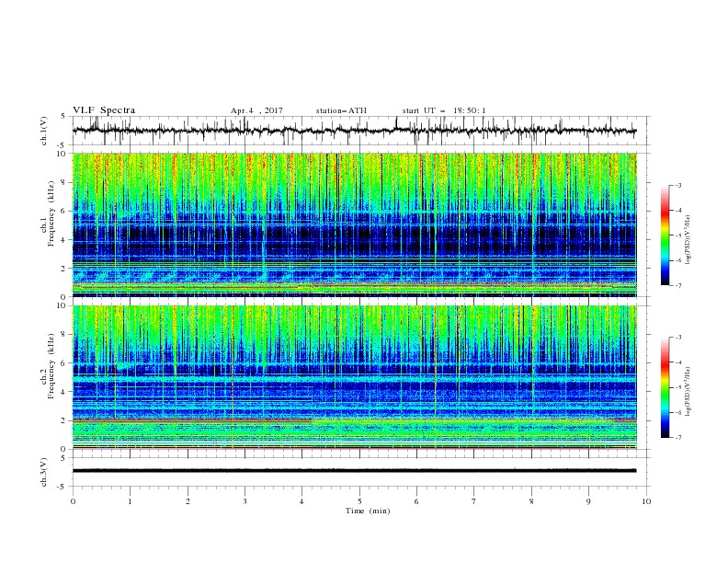Click the lower colorbar 'log(PSD)(V²/Hz)' label

tap(688, 392)
